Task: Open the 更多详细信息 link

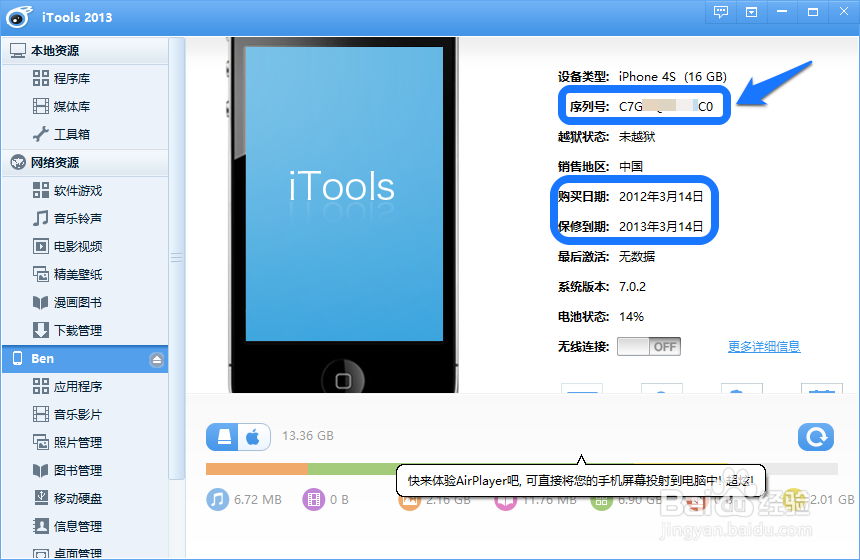Action: point(764,347)
